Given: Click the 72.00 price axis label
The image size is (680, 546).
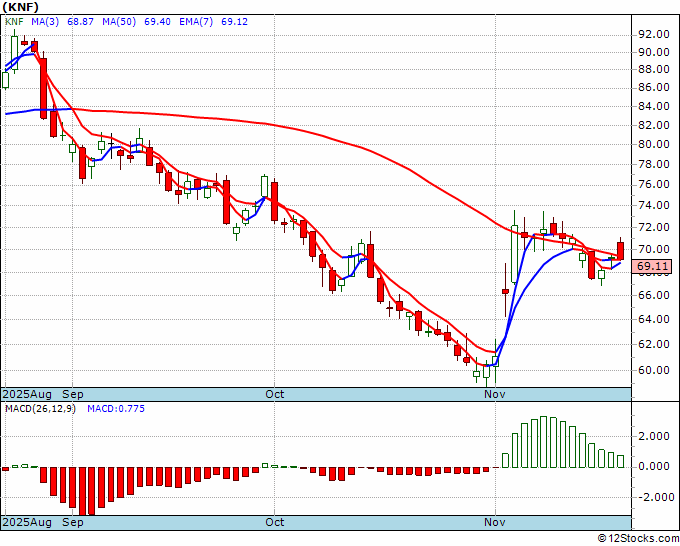Looking at the screenshot, I should coord(654,227).
